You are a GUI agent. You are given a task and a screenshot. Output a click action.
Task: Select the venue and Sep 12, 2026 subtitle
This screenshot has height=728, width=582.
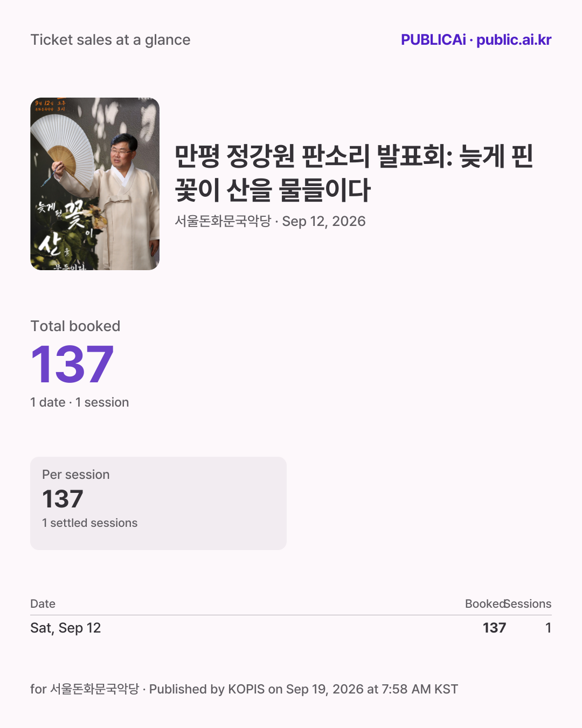[x=270, y=221]
